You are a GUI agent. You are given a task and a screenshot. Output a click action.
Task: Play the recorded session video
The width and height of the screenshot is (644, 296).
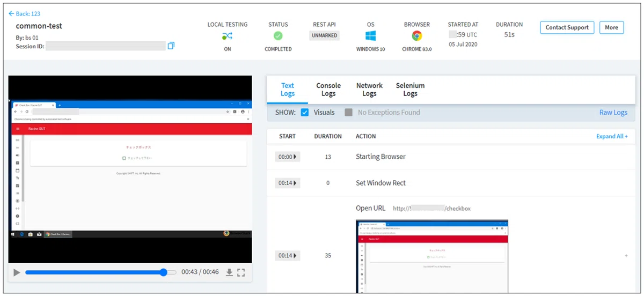pos(17,272)
